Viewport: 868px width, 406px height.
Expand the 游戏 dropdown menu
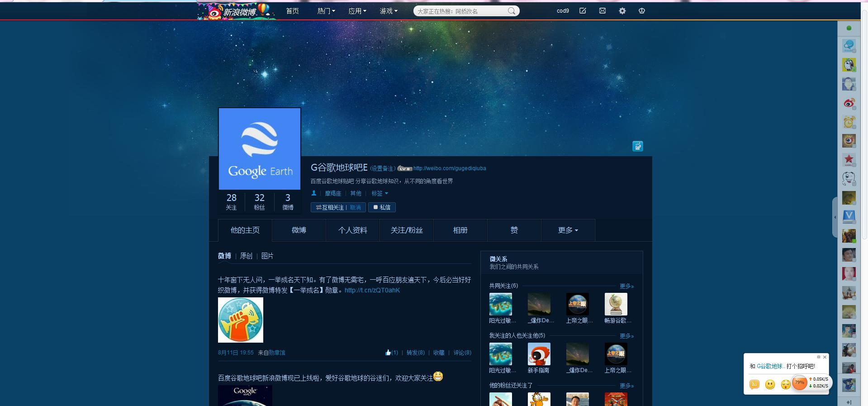pyautogui.click(x=389, y=11)
